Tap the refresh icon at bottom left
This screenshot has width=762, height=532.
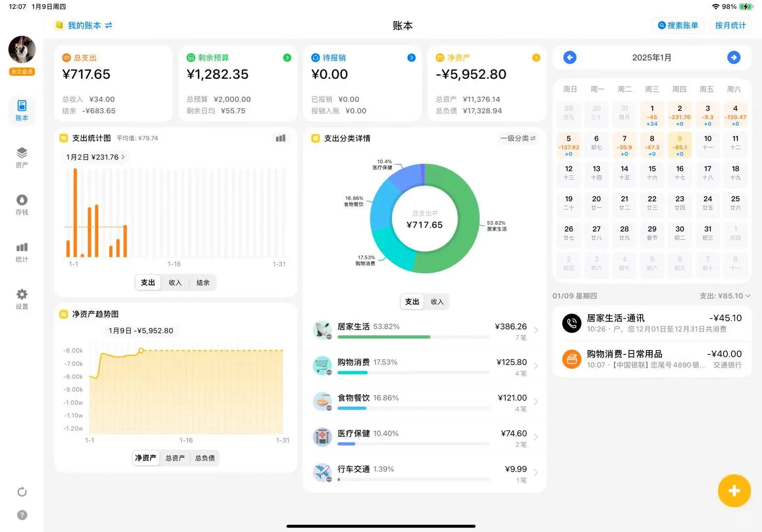tap(22, 492)
